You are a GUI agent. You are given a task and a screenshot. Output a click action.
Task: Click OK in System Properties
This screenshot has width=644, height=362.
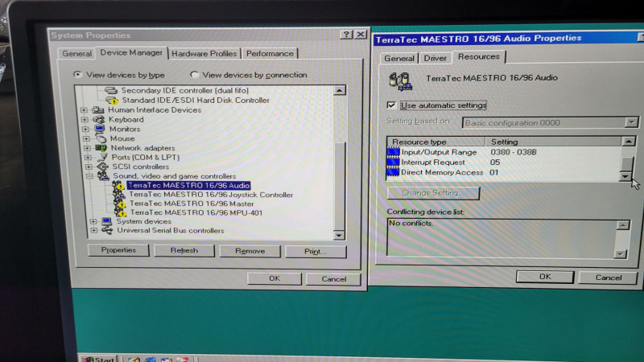pyautogui.click(x=275, y=278)
